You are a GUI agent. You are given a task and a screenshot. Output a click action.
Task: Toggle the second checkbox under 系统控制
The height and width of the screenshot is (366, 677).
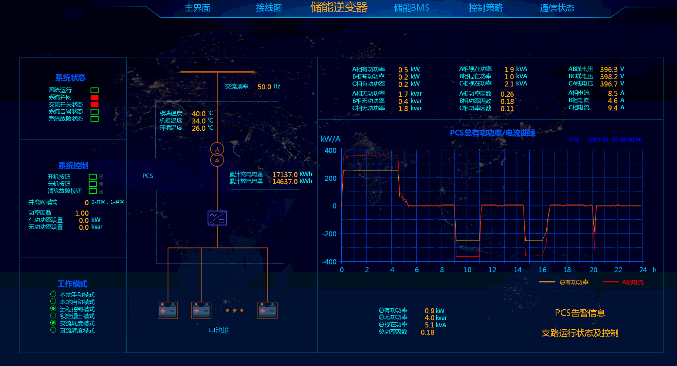93,183
